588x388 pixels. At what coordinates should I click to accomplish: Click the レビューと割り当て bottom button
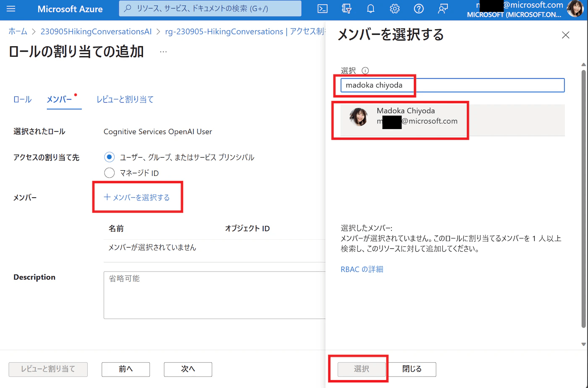coord(48,369)
